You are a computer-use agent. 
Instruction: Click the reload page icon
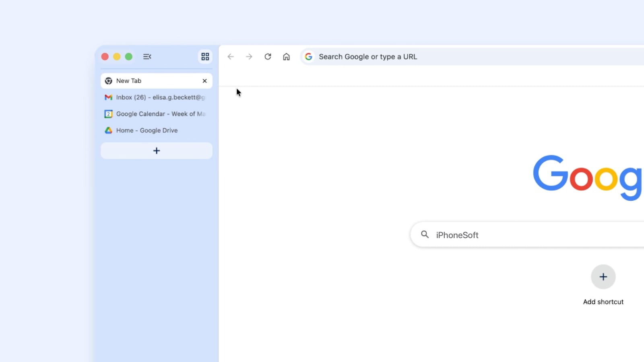[x=268, y=56]
